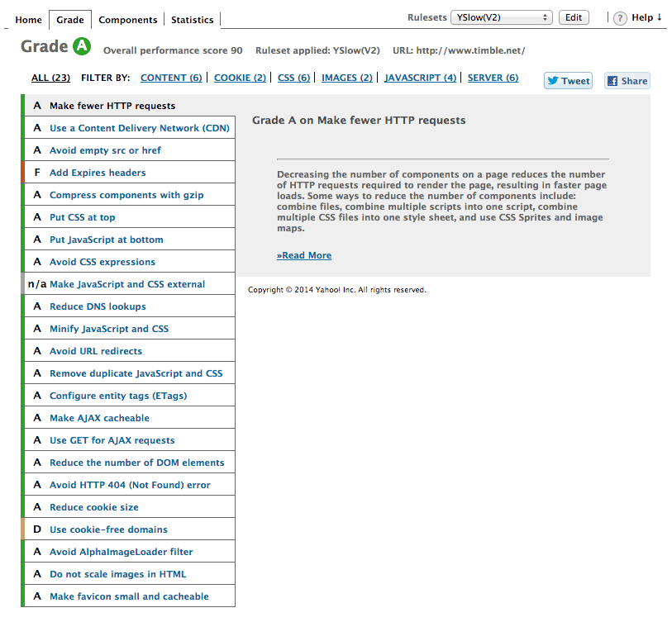Image resolution: width=672 pixels, height=622 pixels.
Task: Open the Reduce DNS lookups rule
Action: [130, 306]
